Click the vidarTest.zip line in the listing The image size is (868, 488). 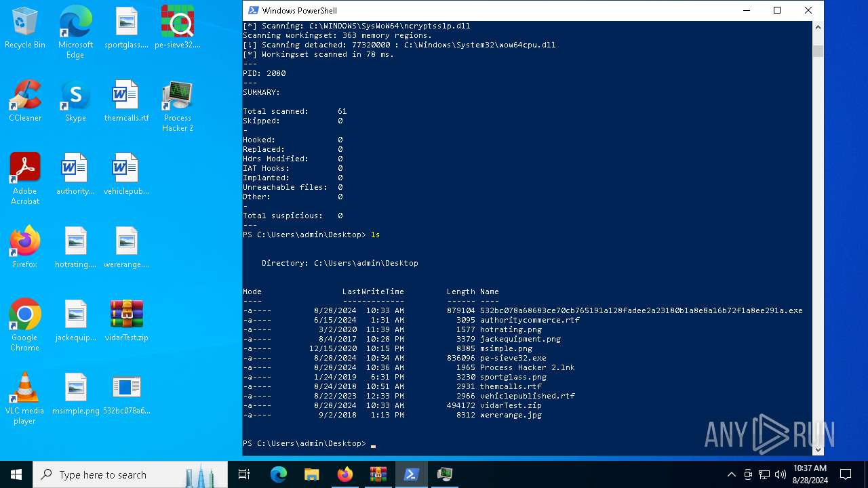[392, 405]
